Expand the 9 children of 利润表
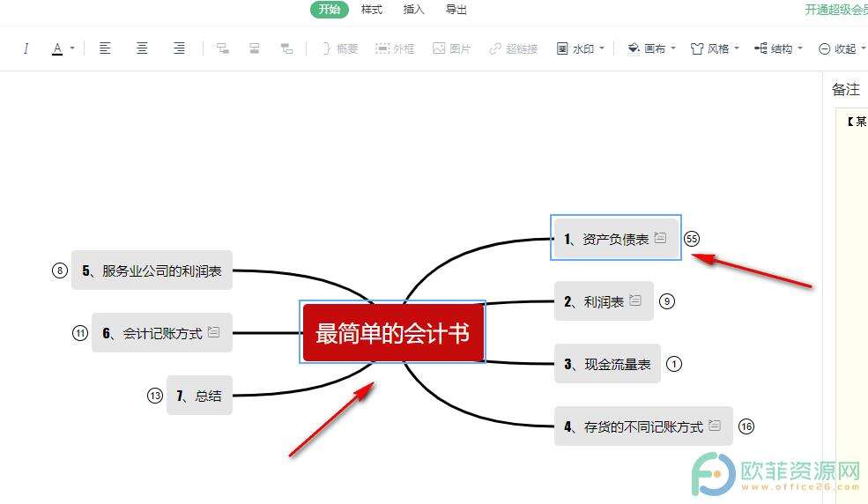The height and width of the screenshot is (504, 868). point(666,301)
